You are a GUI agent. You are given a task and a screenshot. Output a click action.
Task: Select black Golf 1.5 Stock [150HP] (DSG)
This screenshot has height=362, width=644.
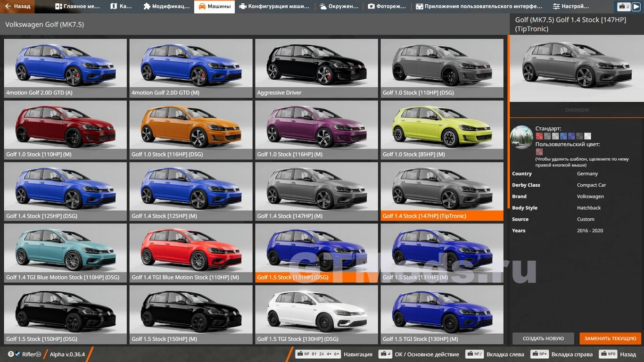coord(66,315)
